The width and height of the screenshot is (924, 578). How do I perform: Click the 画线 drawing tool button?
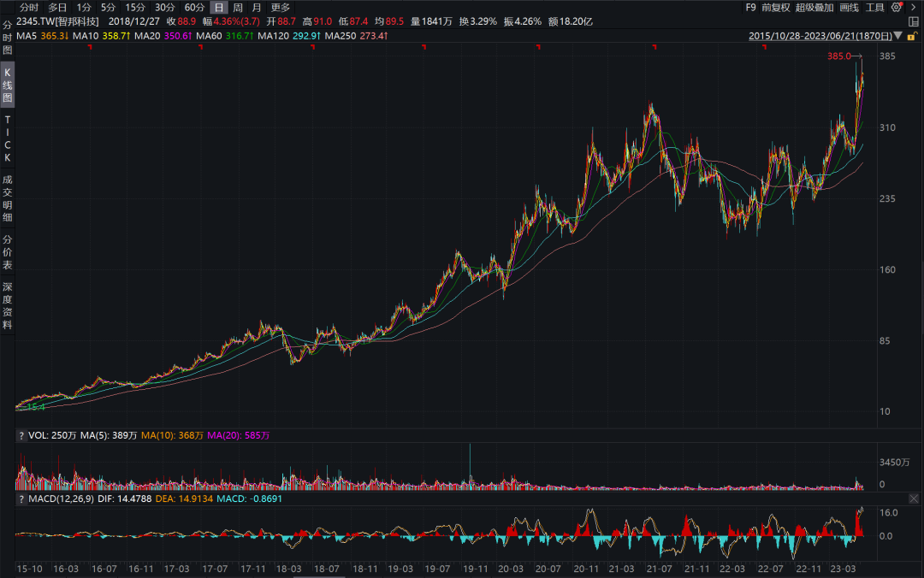850,7
